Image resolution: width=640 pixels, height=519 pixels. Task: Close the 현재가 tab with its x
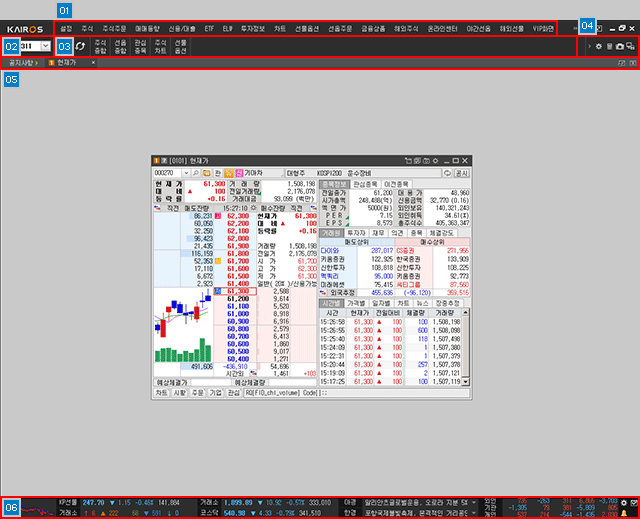(93, 62)
